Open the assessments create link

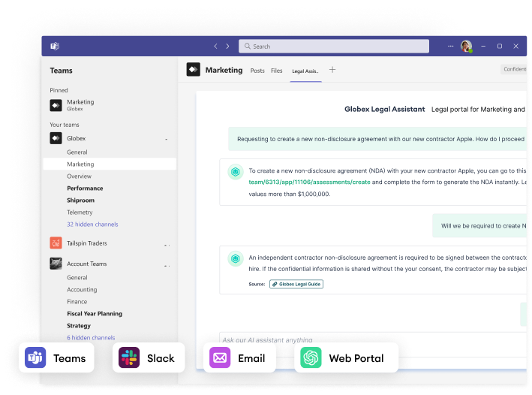coord(309,182)
